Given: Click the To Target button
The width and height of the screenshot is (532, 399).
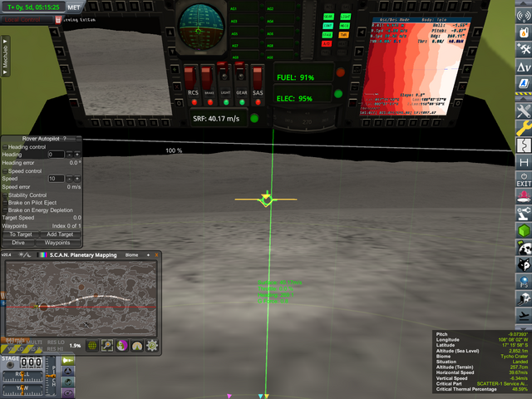Looking at the screenshot, I should click(x=20, y=234).
